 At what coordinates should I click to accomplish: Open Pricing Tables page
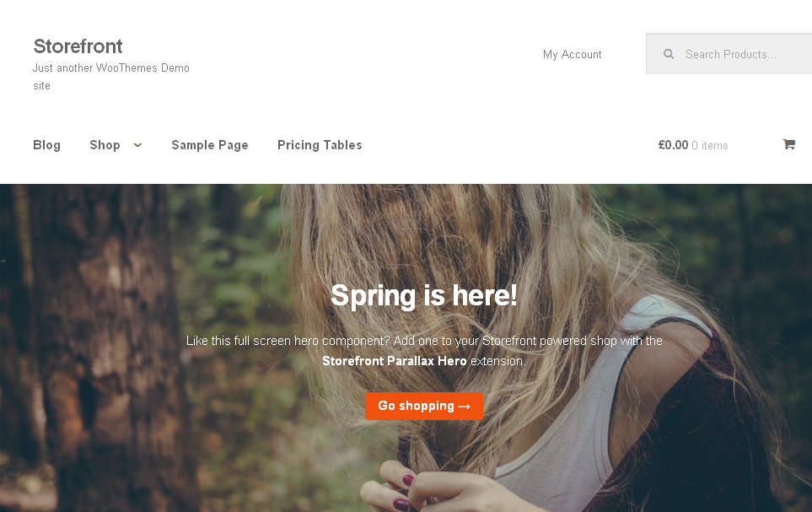[x=320, y=145]
